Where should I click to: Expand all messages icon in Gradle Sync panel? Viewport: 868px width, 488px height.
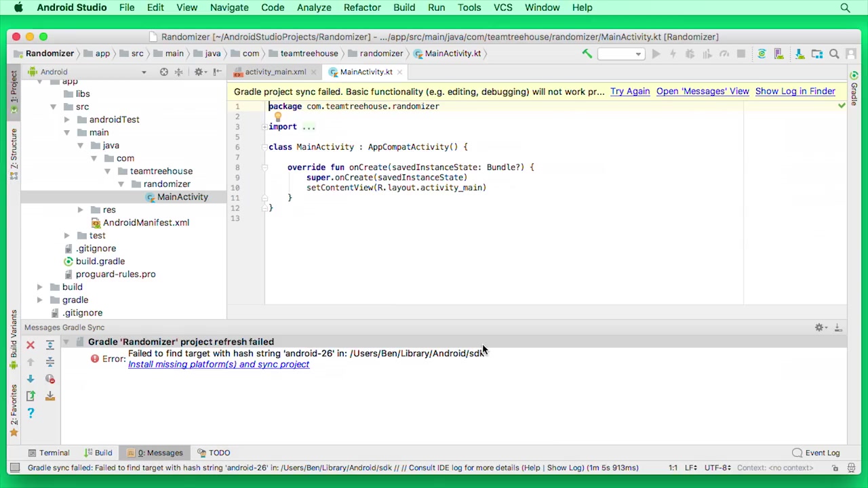pyautogui.click(x=50, y=345)
